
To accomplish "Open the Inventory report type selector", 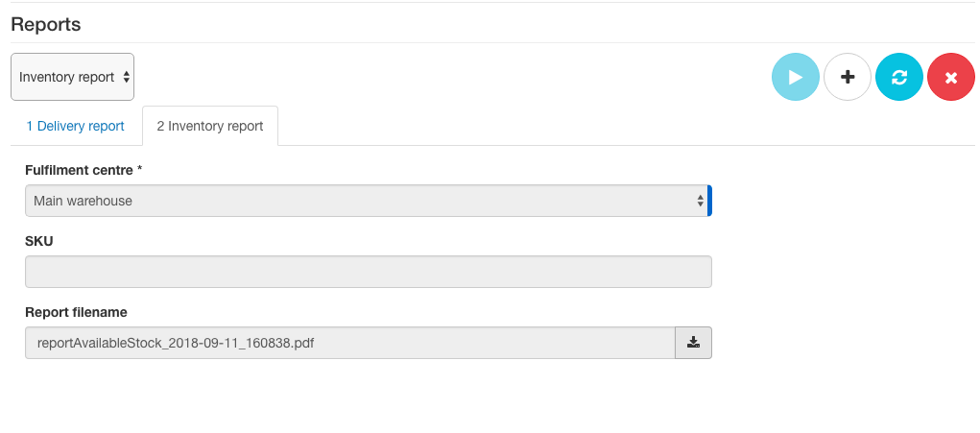I will point(73,77).
